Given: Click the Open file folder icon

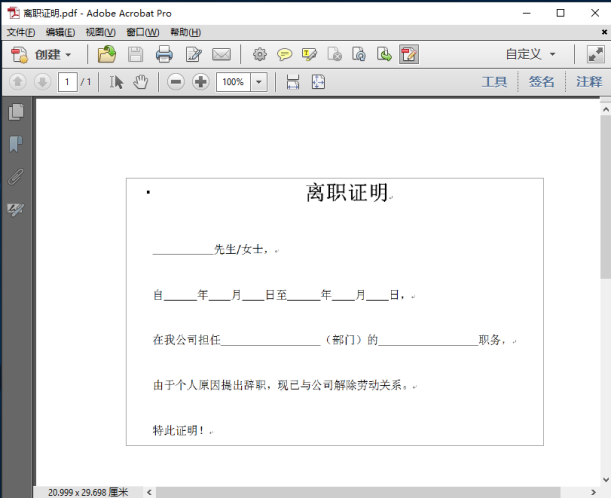Looking at the screenshot, I should (107, 54).
